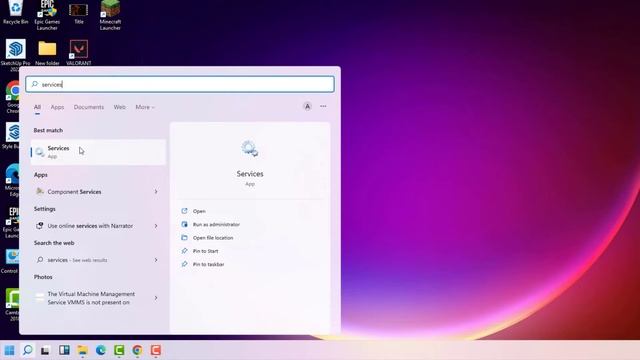
Task: Click the VMMS photo result thumbnail
Action: coord(40,298)
